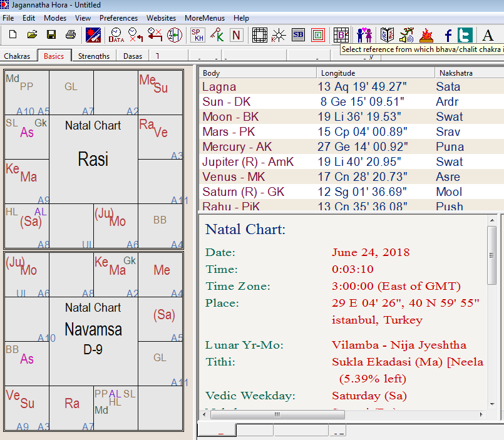Click the open book icon
This screenshot has width=504, height=440.
click(387, 34)
